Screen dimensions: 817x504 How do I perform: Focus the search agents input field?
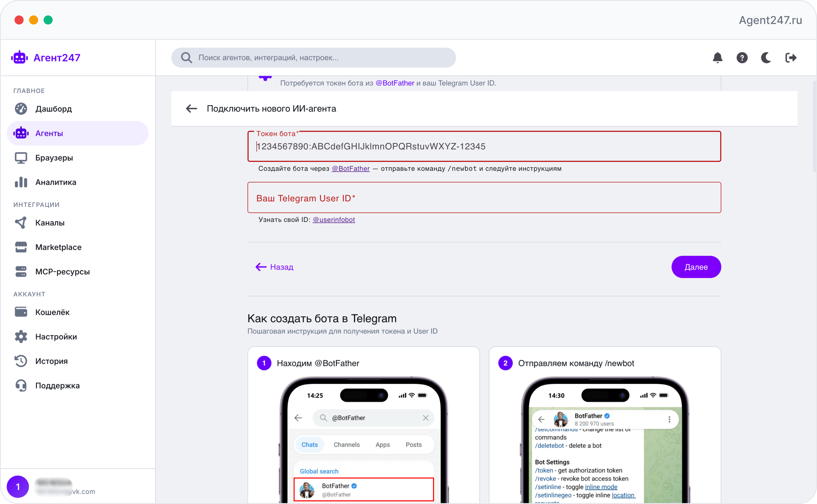pyautogui.click(x=313, y=58)
